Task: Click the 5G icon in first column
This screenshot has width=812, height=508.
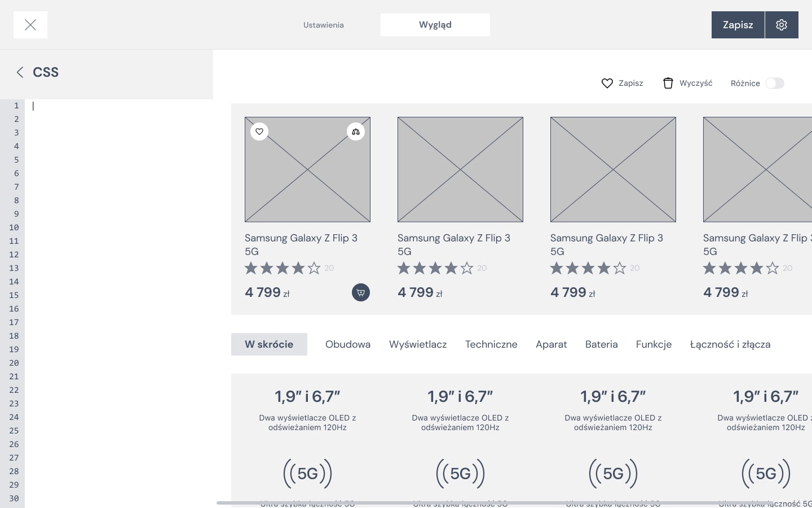Action: coord(307,473)
